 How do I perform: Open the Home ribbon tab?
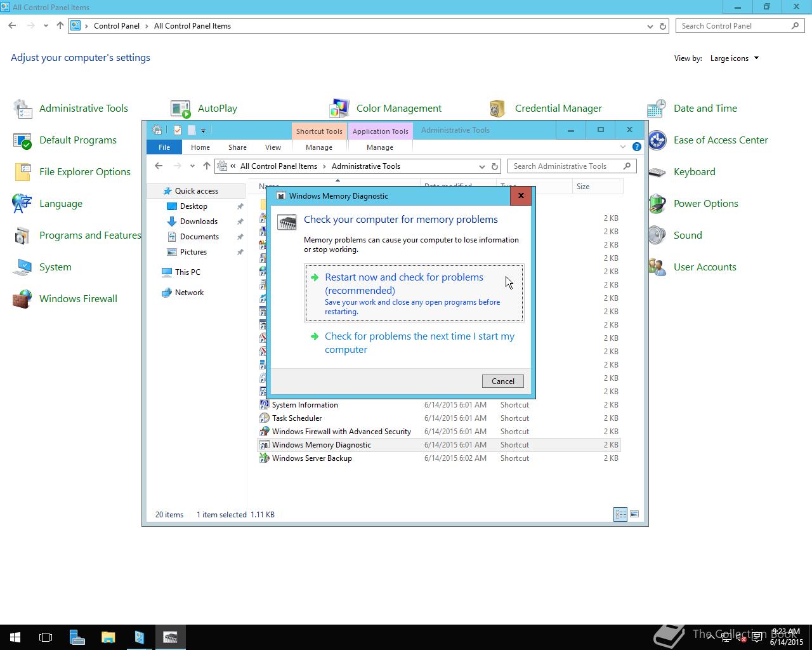click(200, 147)
